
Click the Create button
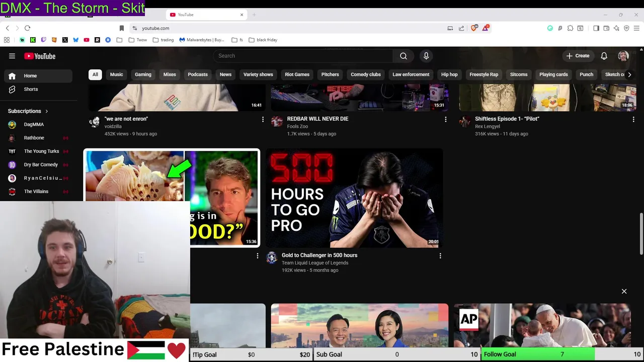point(578,56)
